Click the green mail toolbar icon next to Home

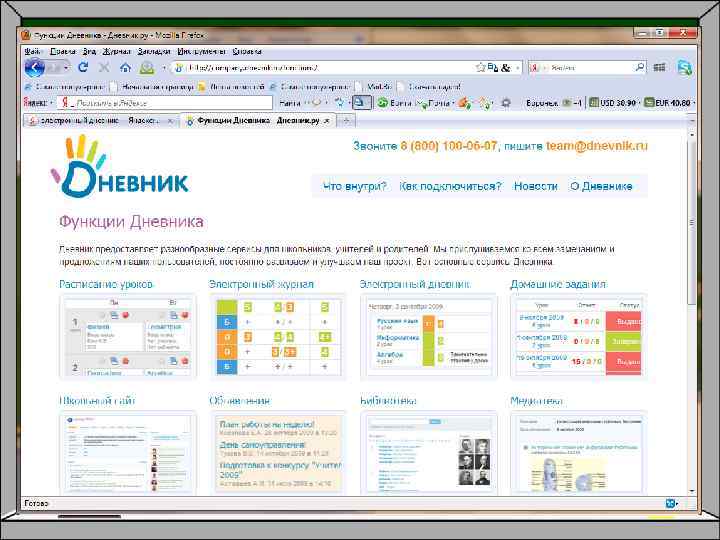pos(147,68)
